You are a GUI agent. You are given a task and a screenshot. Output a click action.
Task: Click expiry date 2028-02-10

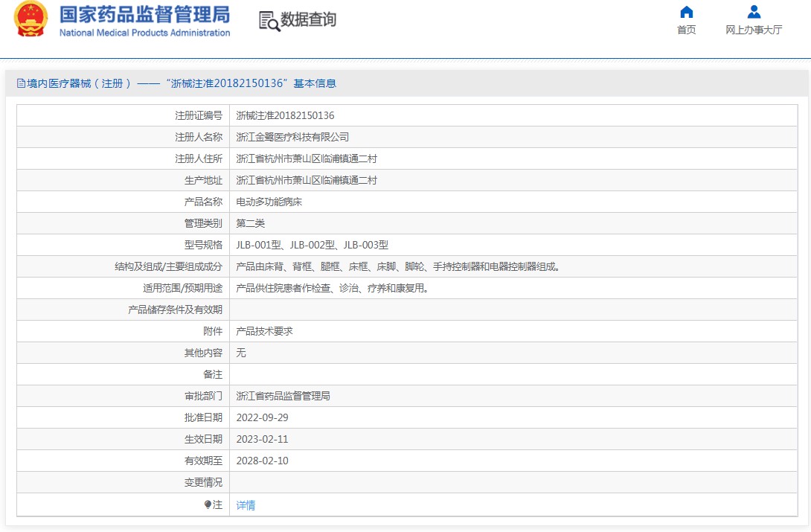(x=262, y=461)
